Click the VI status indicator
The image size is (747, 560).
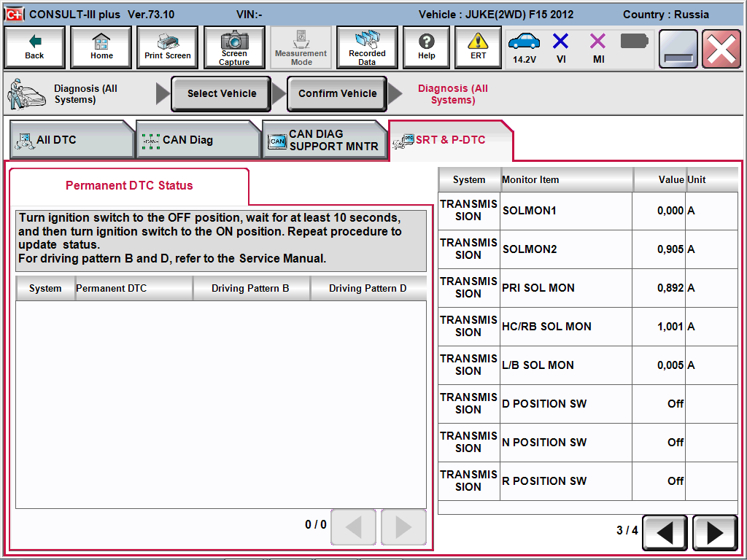(561, 48)
